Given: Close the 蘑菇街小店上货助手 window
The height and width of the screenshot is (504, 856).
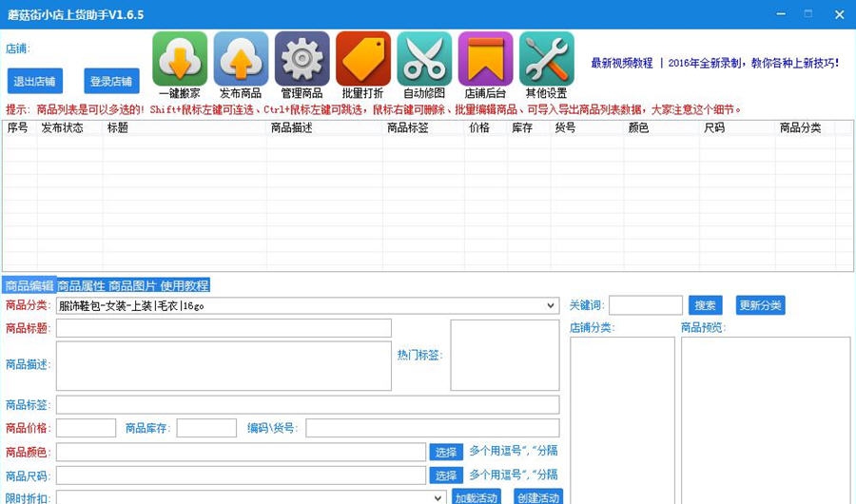Looking at the screenshot, I should pos(840,14).
